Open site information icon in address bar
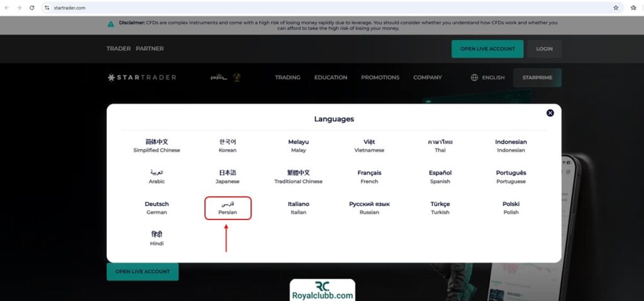The height and width of the screenshot is (301, 644). (x=47, y=8)
